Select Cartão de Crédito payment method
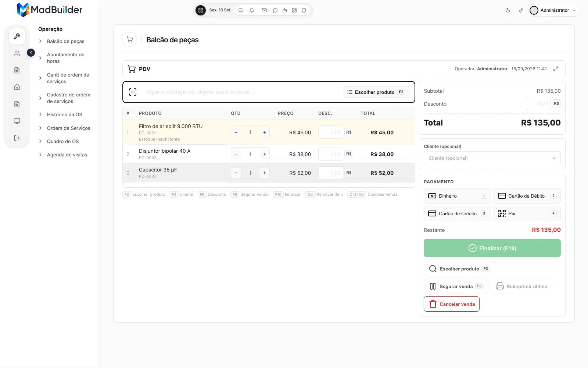 pos(457,213)
